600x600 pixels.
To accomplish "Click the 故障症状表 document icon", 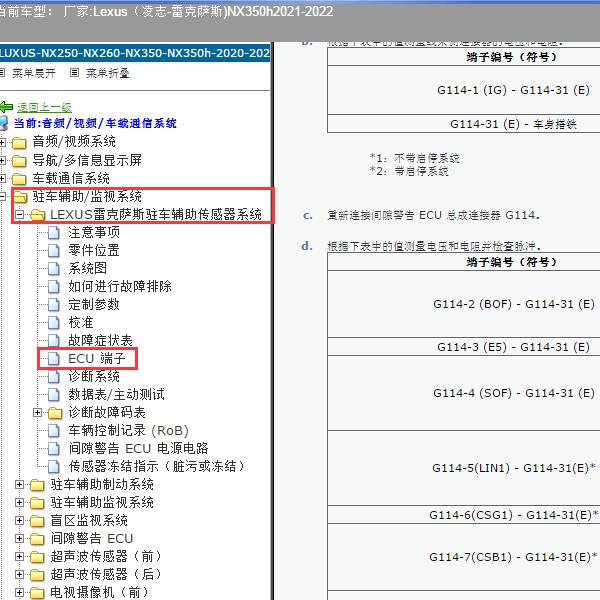I will coord(54,341).
